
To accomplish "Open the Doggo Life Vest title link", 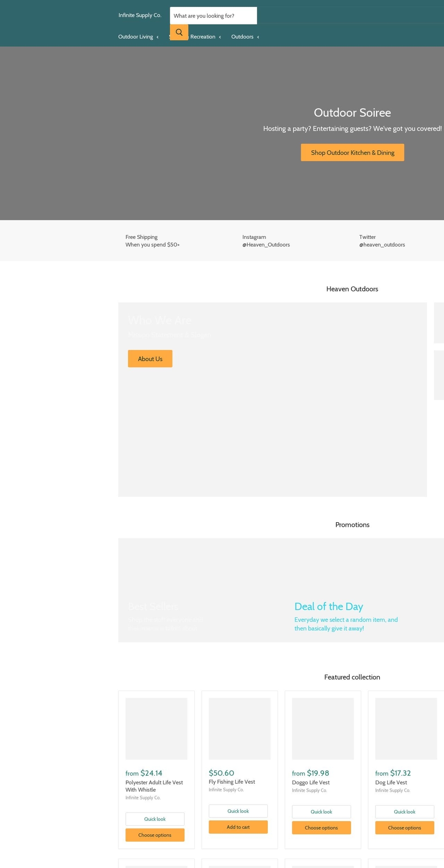I will (311, 783).
